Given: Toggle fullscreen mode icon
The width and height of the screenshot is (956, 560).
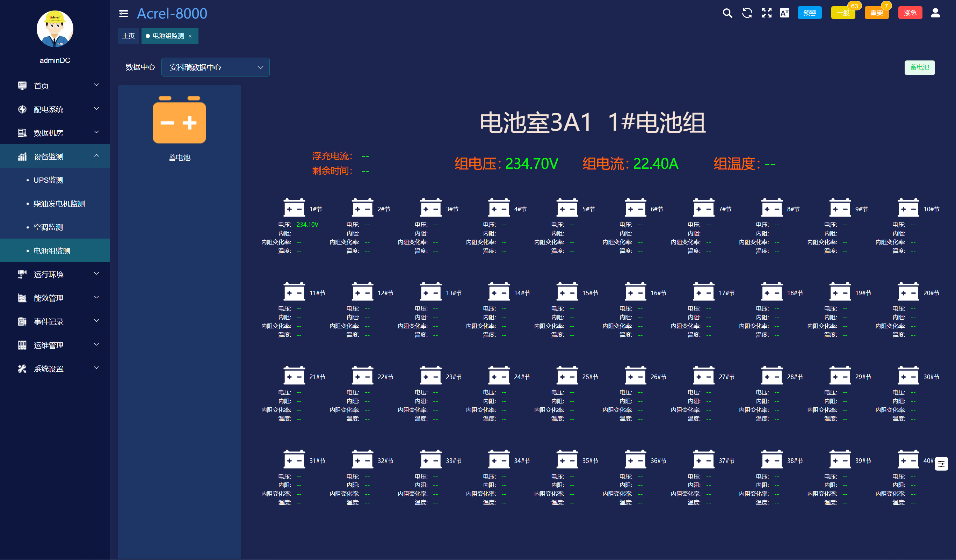Looking at the screenshot, I should [x=766, y=13].
